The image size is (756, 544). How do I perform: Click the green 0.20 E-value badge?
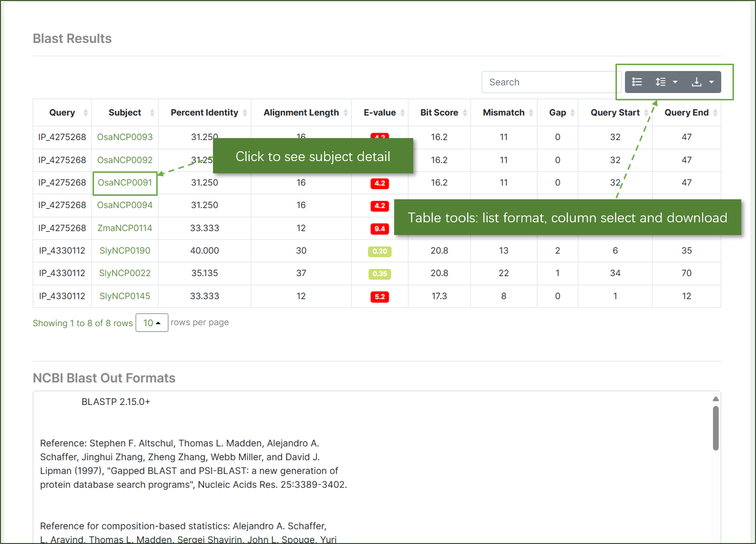point(379,251)
